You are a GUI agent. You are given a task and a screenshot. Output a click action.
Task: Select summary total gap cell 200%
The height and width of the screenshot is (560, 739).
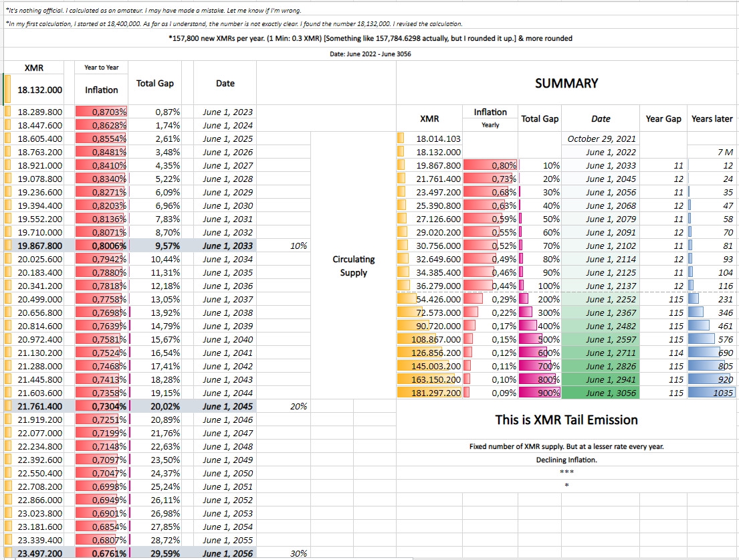(x=540, y=299)
